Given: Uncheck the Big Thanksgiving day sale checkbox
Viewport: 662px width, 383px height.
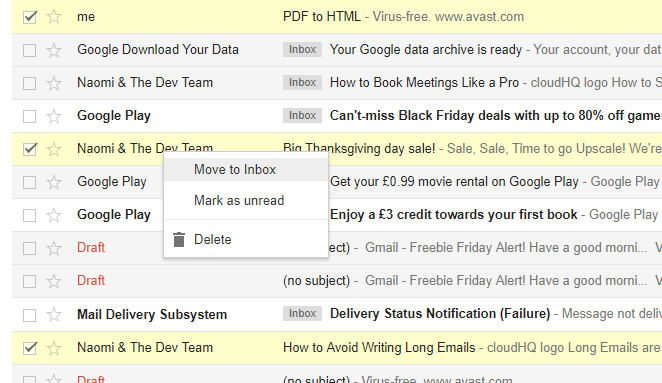Looking at the screenshot, I should [x=30, y=149].
